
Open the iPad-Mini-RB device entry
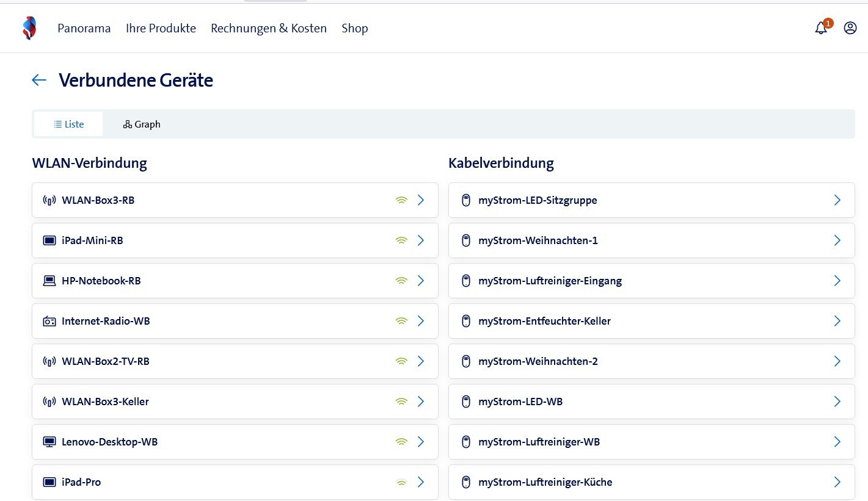[x=92, y=240]
